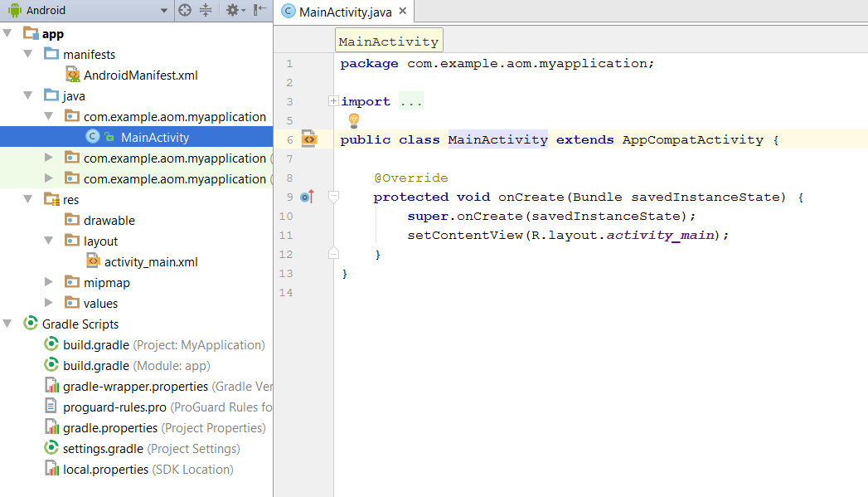Select activity_main.xml layout file

pos(150,262)
